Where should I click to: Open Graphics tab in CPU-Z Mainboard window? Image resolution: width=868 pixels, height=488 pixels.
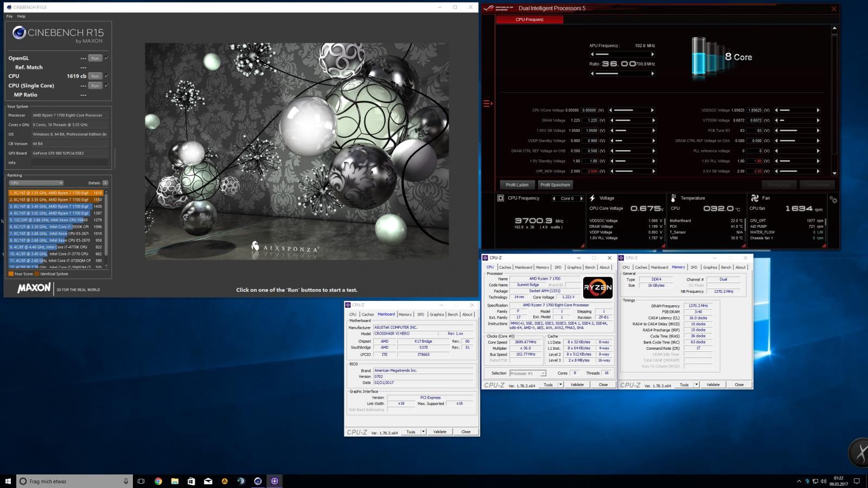click(437, 314)
